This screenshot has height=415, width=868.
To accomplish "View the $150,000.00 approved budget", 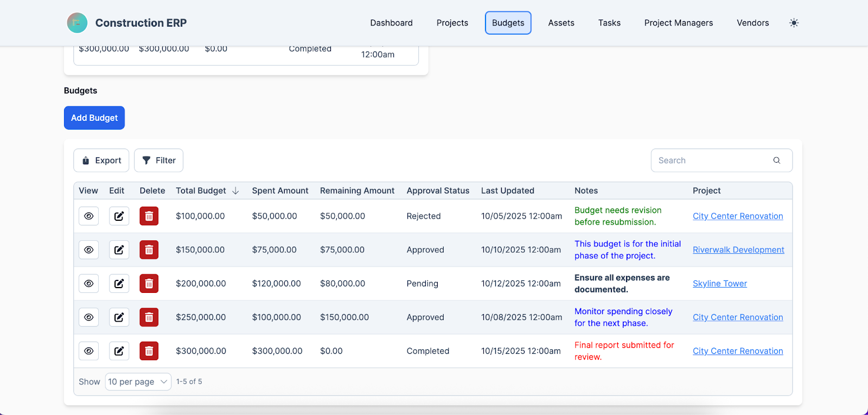I will (89, 250).
